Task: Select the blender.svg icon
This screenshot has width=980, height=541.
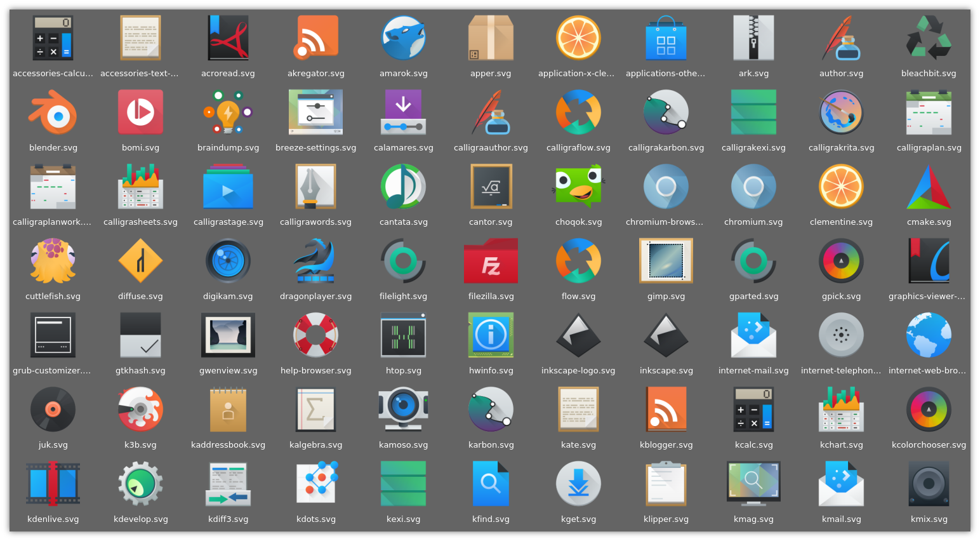Action: tap(53, 112)
